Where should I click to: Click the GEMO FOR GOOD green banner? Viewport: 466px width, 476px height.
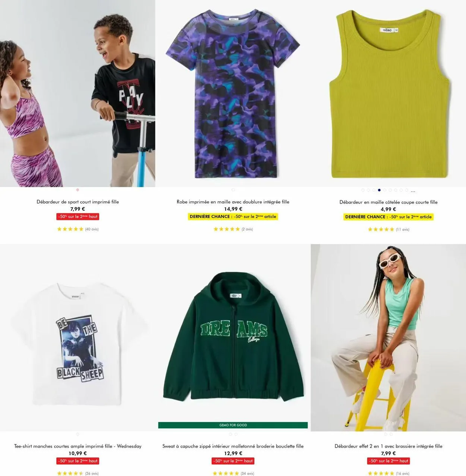click(233, 425)
